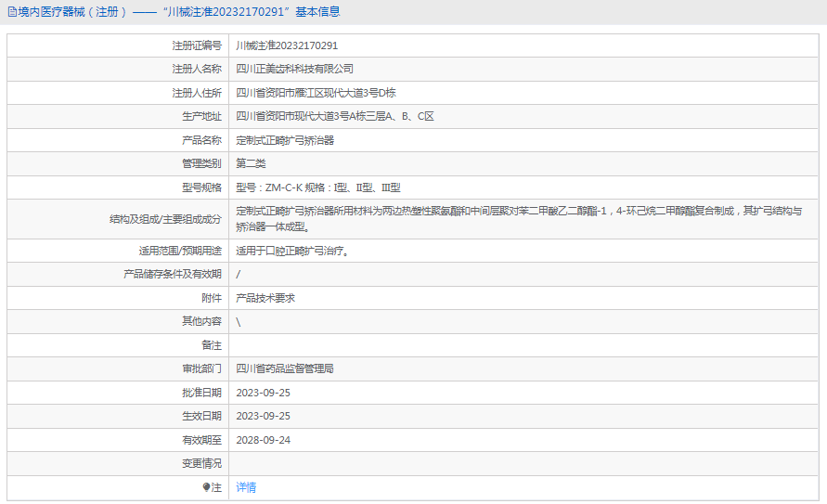Viewport: 827px width, 504px height.
Task: Click the 附件 label
Action: click(x=212, y=298)
